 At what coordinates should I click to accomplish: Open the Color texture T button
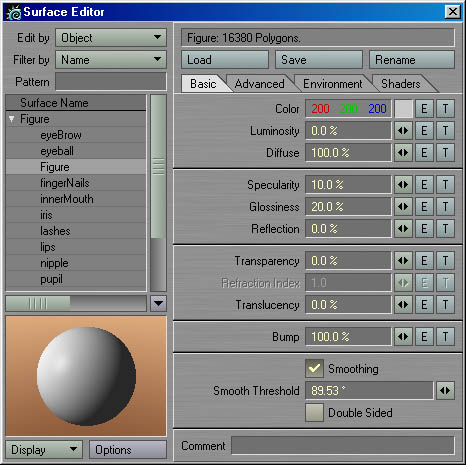(445, 109)
